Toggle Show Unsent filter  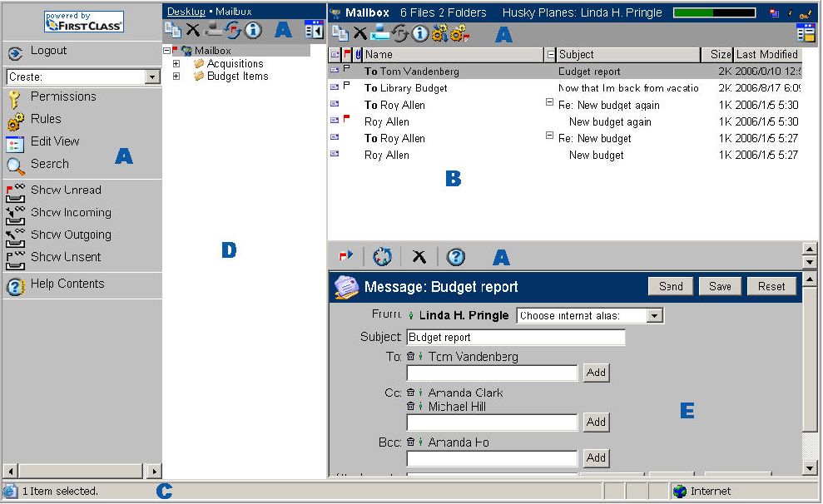(x=15, y=259)
